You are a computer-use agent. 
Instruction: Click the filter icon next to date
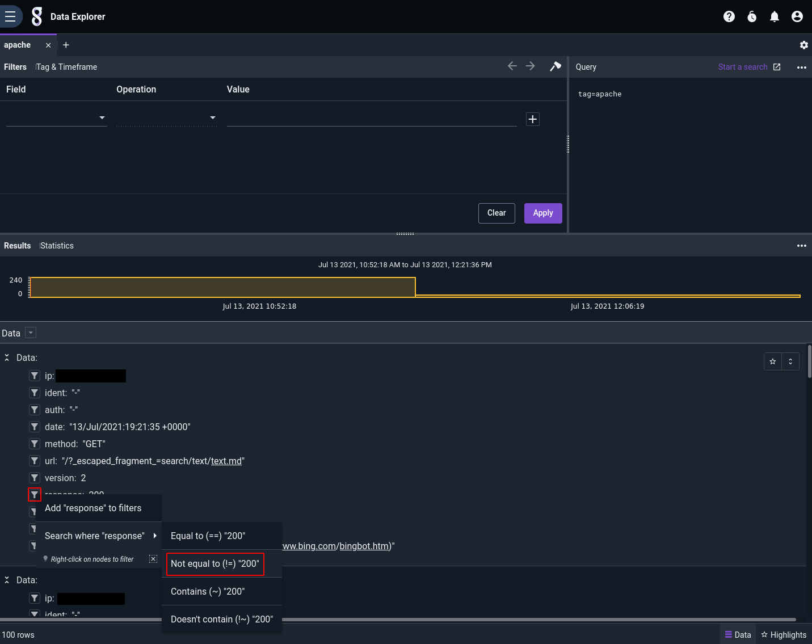[x=35, y=427]
